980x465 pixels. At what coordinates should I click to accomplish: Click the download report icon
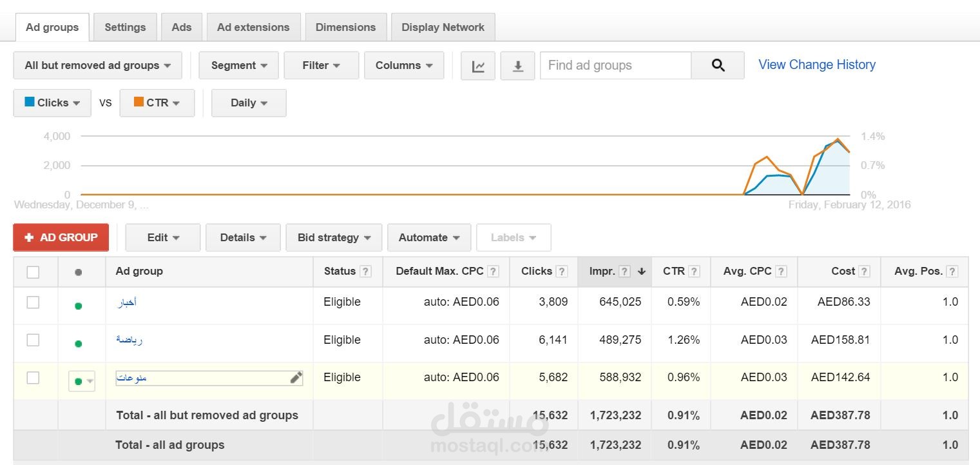point(517,66)
